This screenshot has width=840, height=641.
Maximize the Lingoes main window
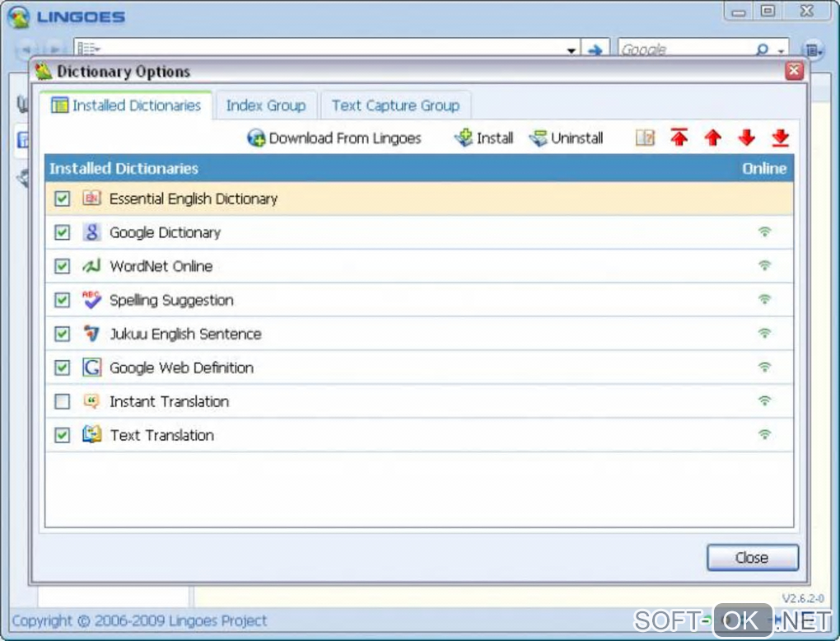(x=768, y=12)
